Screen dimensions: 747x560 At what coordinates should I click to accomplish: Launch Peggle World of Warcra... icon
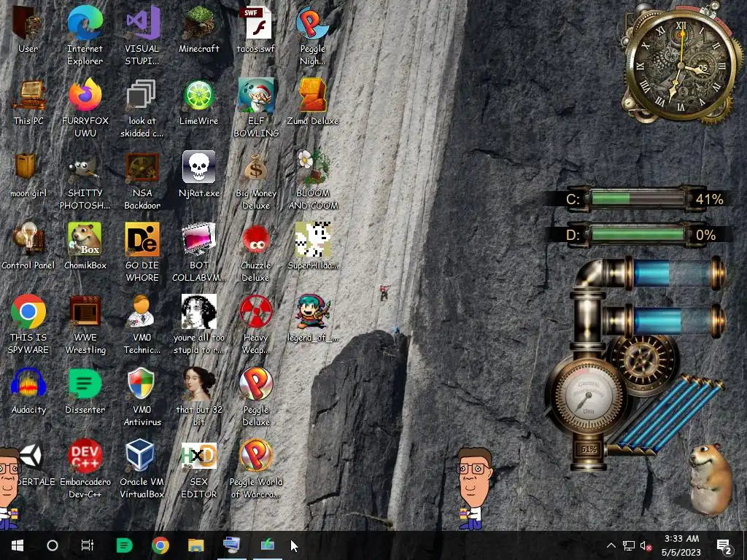(256, 469)
